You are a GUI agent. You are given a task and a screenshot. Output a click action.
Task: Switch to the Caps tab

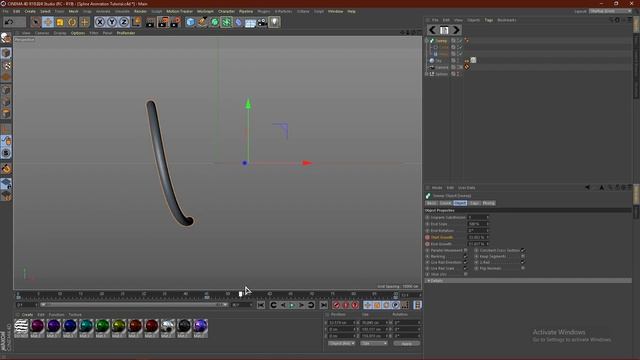click(x=474, y=203)
